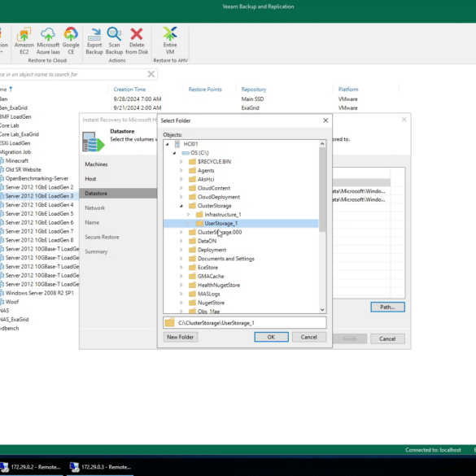Select OpenBenchmarking-Server backup

(37, 178)
